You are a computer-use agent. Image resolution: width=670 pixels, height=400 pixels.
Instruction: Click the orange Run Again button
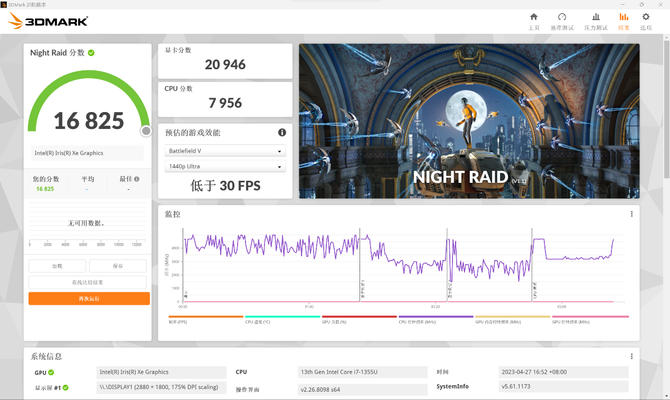tap(89, 298)
